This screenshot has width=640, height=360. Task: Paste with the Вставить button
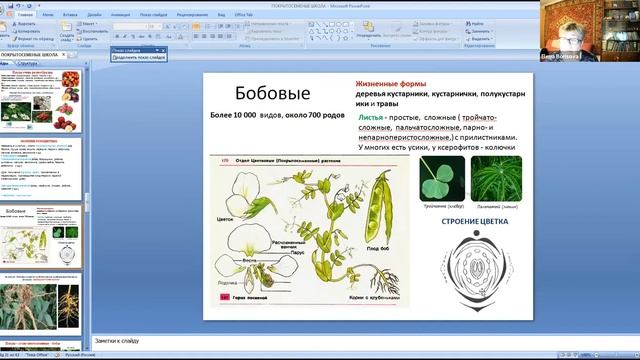(x=3, y=31)
